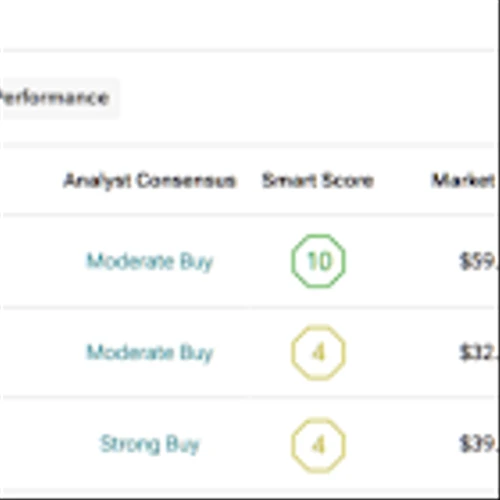
Task: Open Moderate Buy link in the $32 row
Action: (x=150, y=353)
